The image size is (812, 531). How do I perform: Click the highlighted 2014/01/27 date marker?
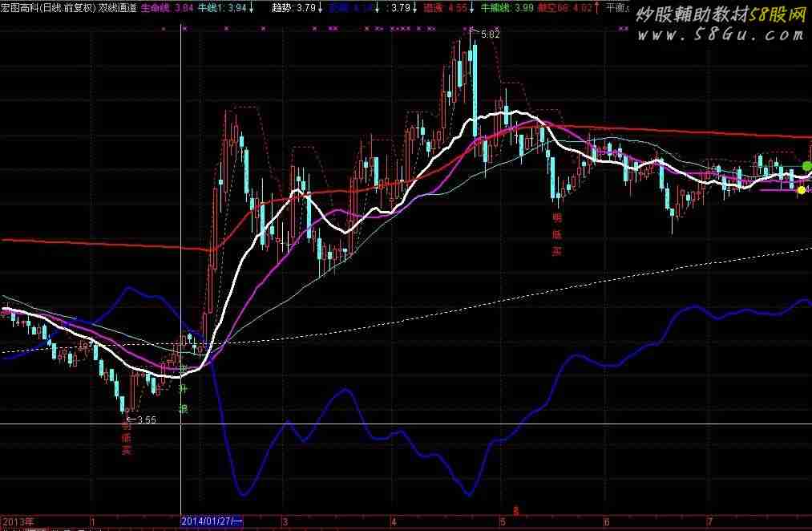pyautogui.click(x=212, y=521)
